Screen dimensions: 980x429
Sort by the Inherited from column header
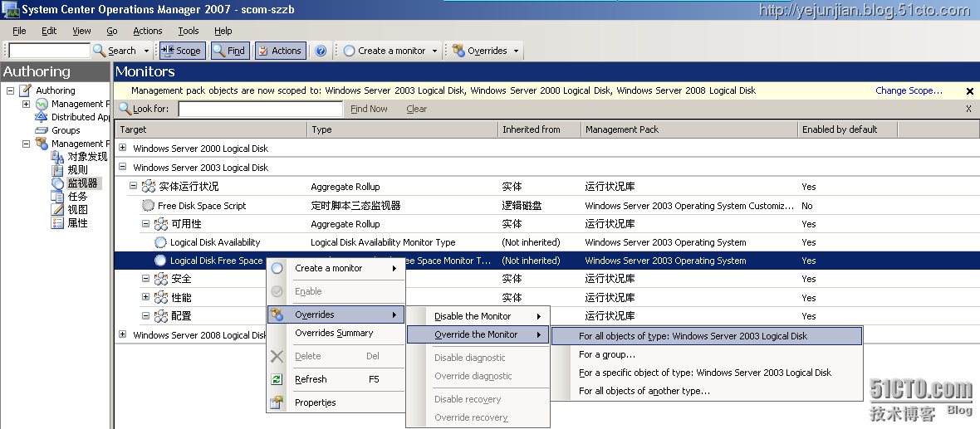click(539, 129)
